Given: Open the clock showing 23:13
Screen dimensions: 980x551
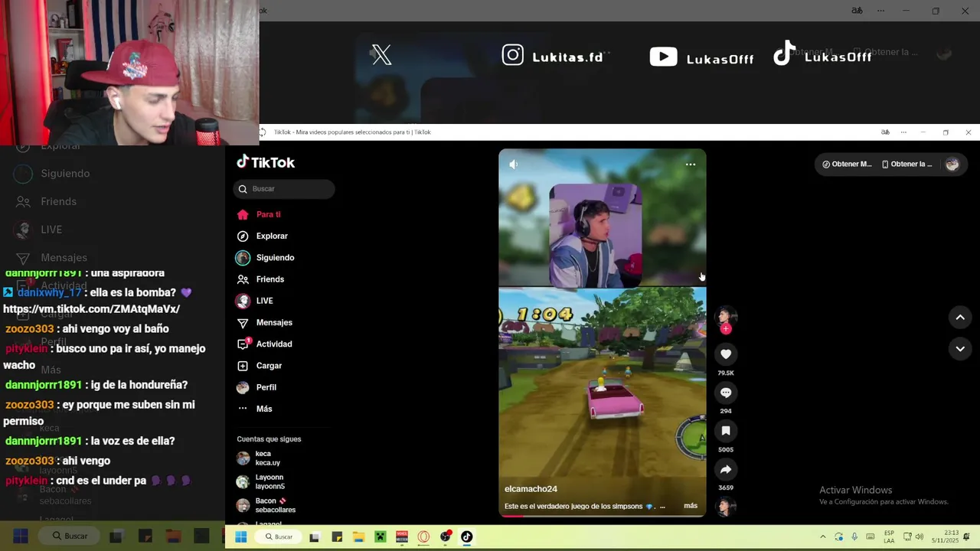Looking at the screenshot, I should pyautogui.click(x=945, y=536).
